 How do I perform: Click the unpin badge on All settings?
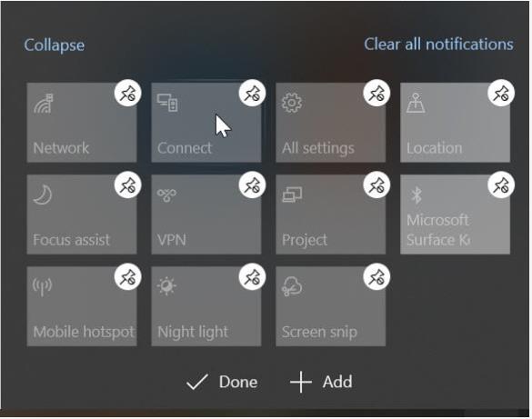376,94
